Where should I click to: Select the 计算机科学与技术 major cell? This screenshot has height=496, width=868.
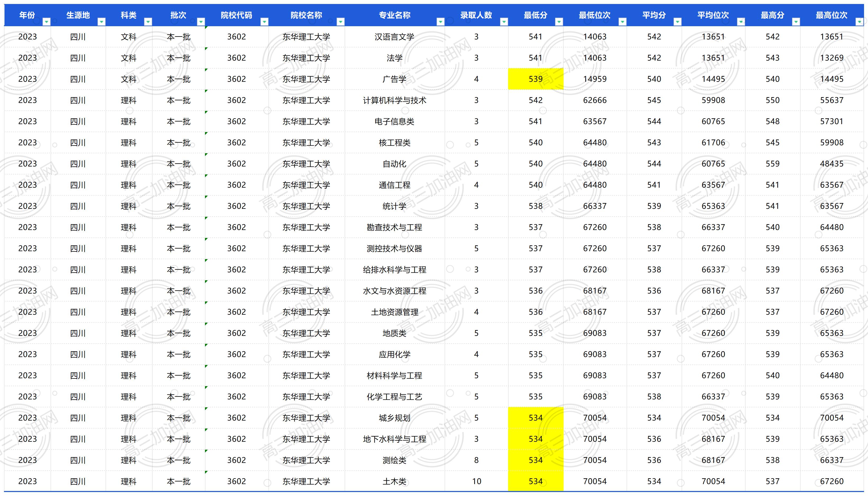pos(395,100)
